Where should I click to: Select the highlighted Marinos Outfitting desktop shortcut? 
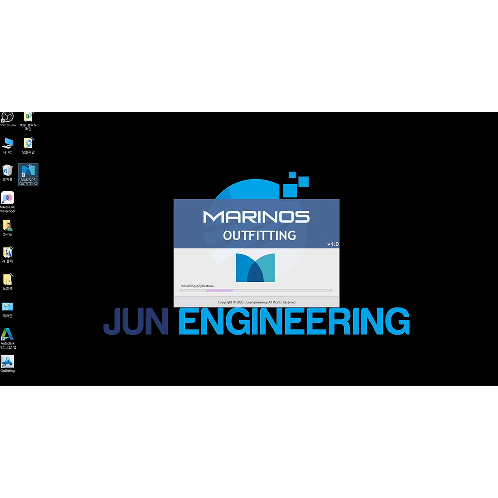click(28, 174)
